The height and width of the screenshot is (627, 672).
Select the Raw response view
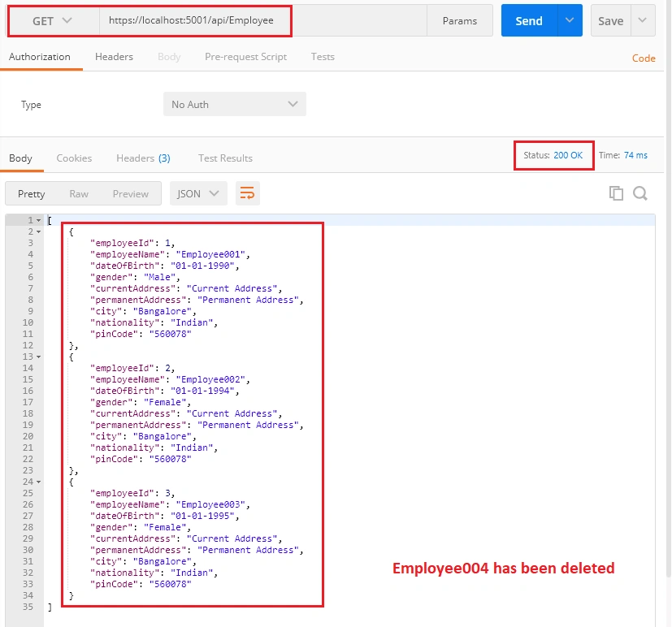(x=79, y=194)
